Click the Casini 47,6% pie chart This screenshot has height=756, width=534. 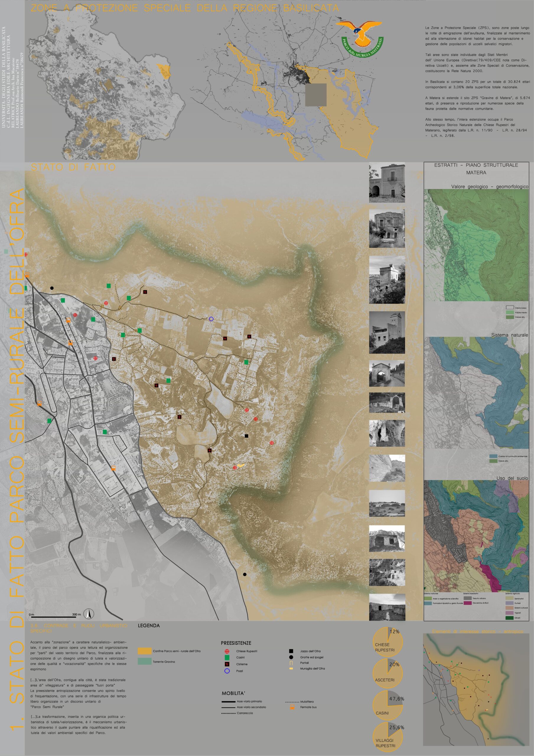pos(388,705)
